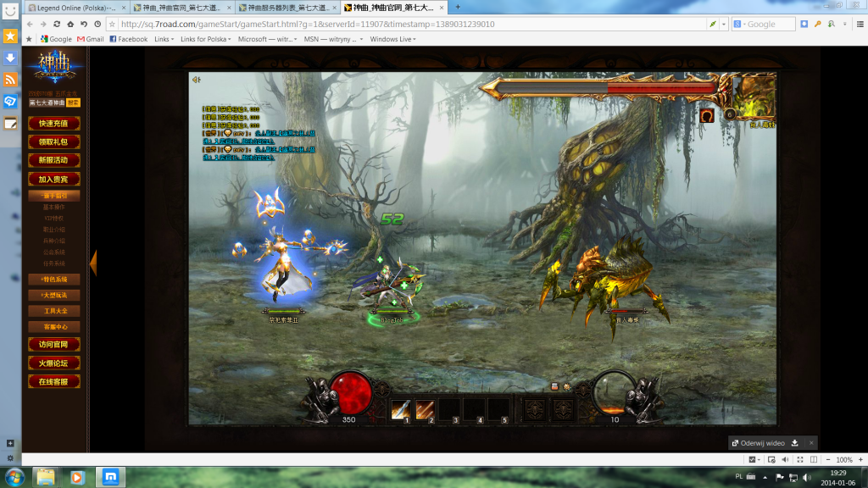Expand the Microsoft bookmarks folder
This screenshot has width=868, height=488.
267,39
